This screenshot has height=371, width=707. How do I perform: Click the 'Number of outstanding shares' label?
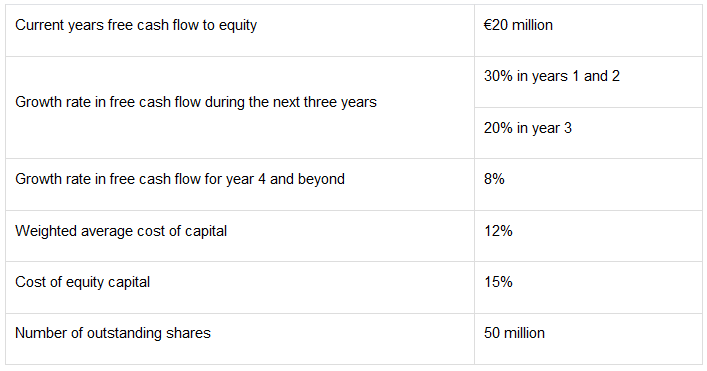click(113, 333)
